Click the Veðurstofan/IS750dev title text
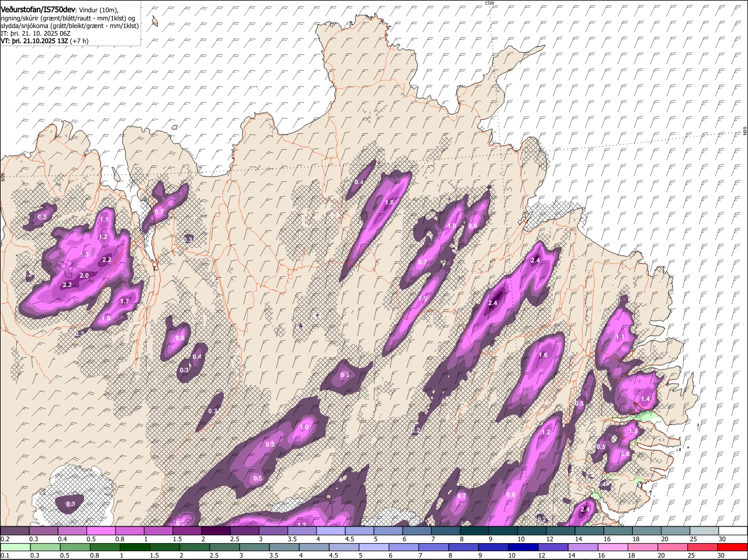Screen dimensions: 748x560 point(38,10)
